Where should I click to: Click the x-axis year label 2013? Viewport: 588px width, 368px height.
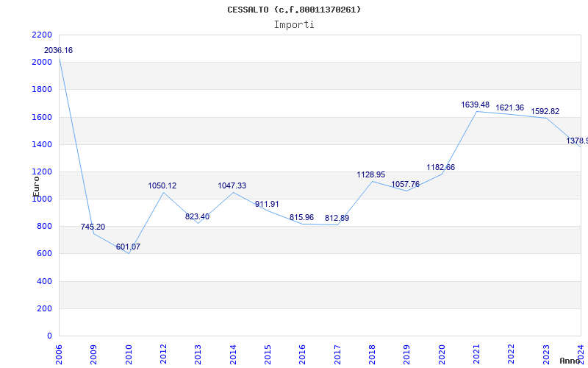tap(198, 355)
